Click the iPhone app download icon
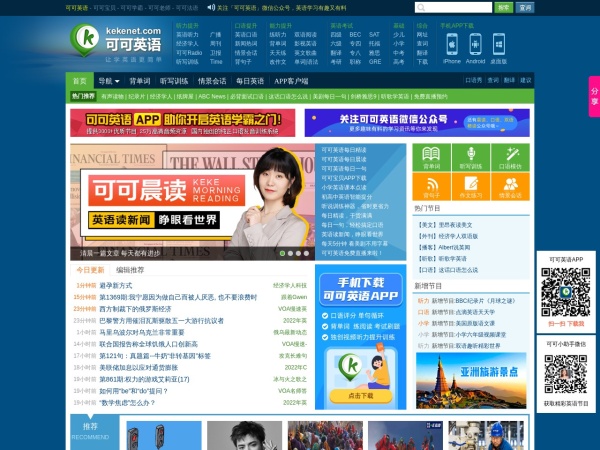The width and height of the screenshot is (600, 450). coord(452,44)
